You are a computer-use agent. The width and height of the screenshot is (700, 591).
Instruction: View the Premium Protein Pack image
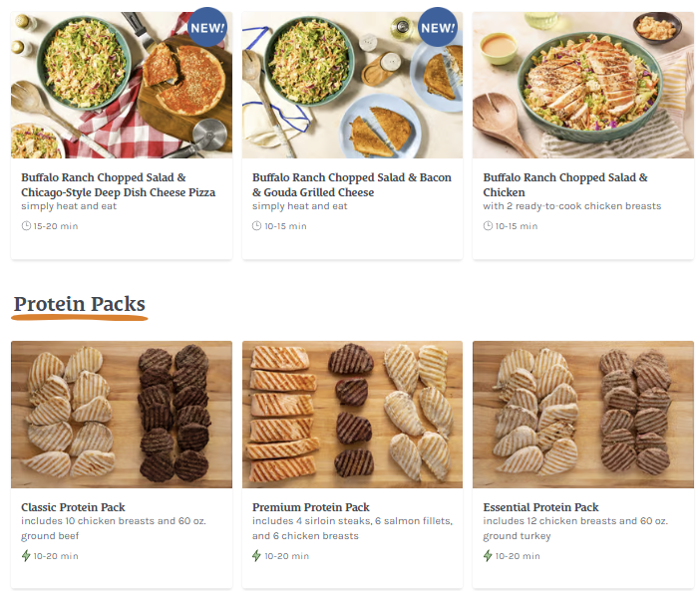coord(352,415)
